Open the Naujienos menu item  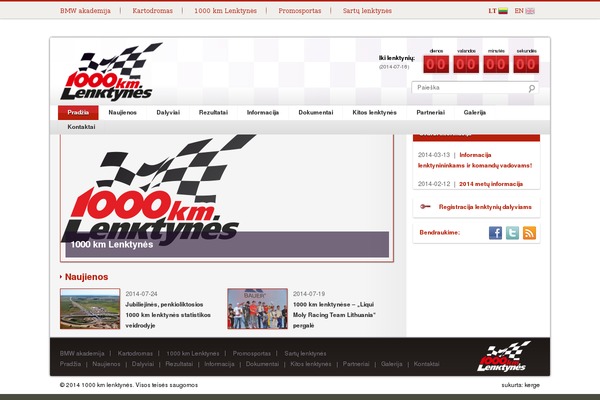[x=122, y=113]
